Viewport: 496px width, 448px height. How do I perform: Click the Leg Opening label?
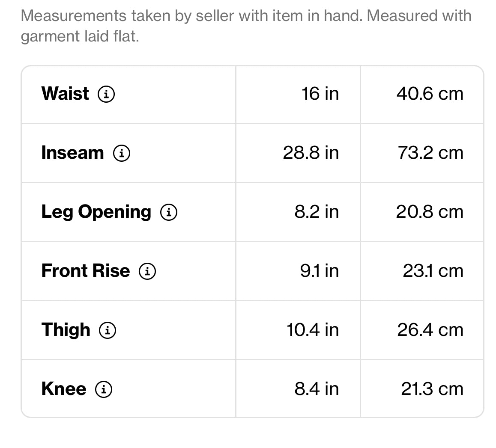pyautogui.click(x=96, y=212)
